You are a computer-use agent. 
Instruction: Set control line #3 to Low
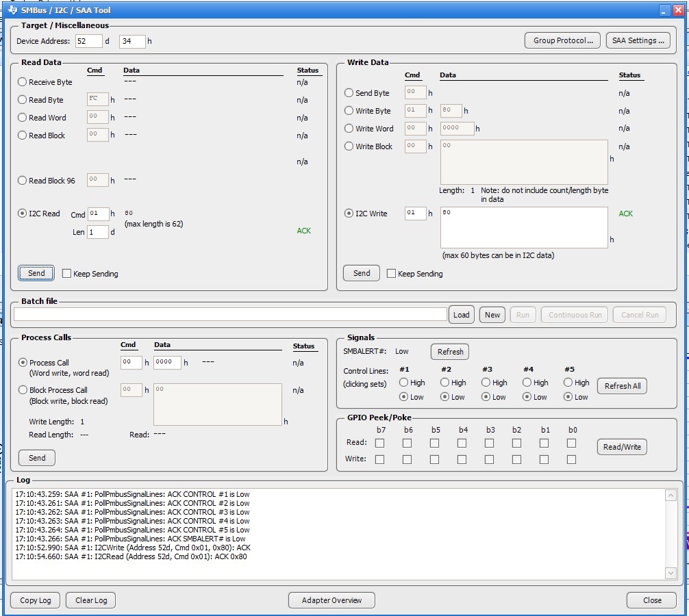pos(486,397)
